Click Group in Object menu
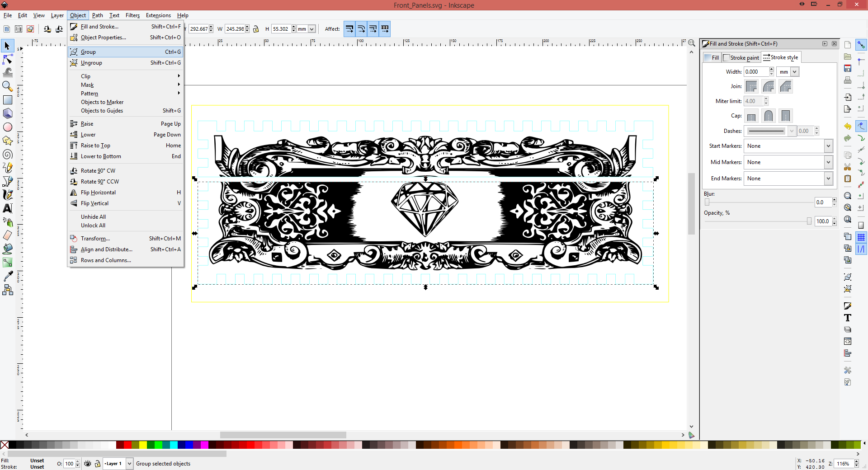Image resolution: width=868 pixels, height=470 pixels. pyautogui.click(x=126, y=52)
